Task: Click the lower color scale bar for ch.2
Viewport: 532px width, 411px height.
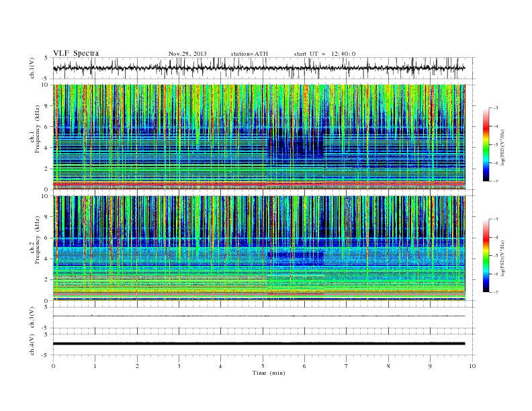Action: [486, 255]
